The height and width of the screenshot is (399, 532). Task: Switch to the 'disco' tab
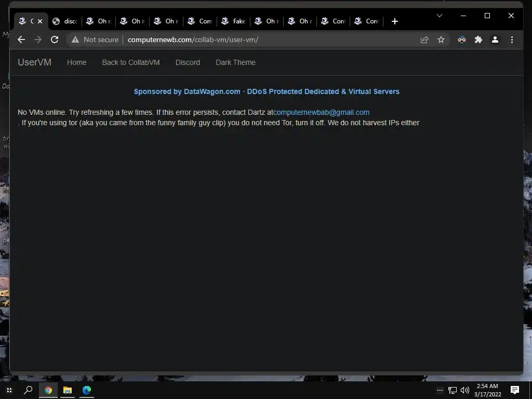[65, 21]
